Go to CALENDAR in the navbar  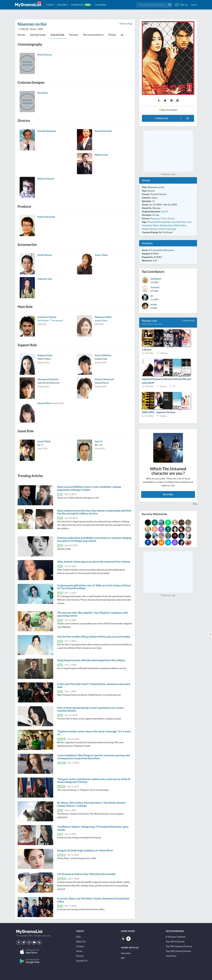pos(101,5)
